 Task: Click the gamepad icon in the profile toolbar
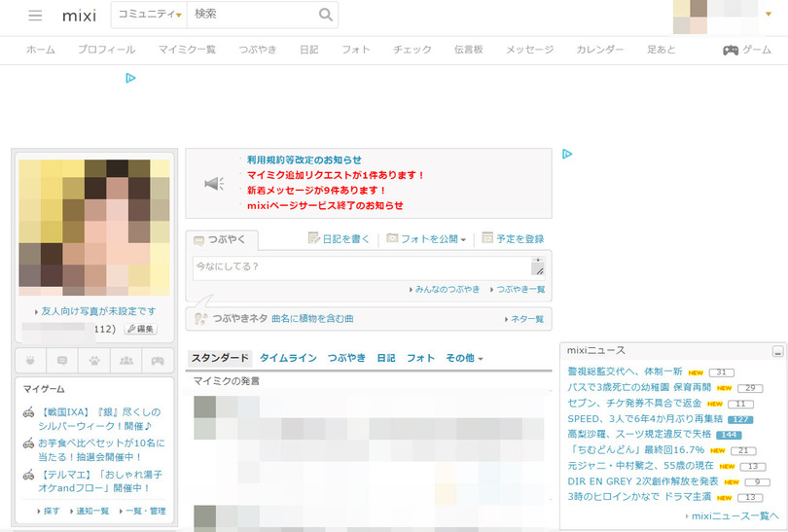click(x=158, y=360)
